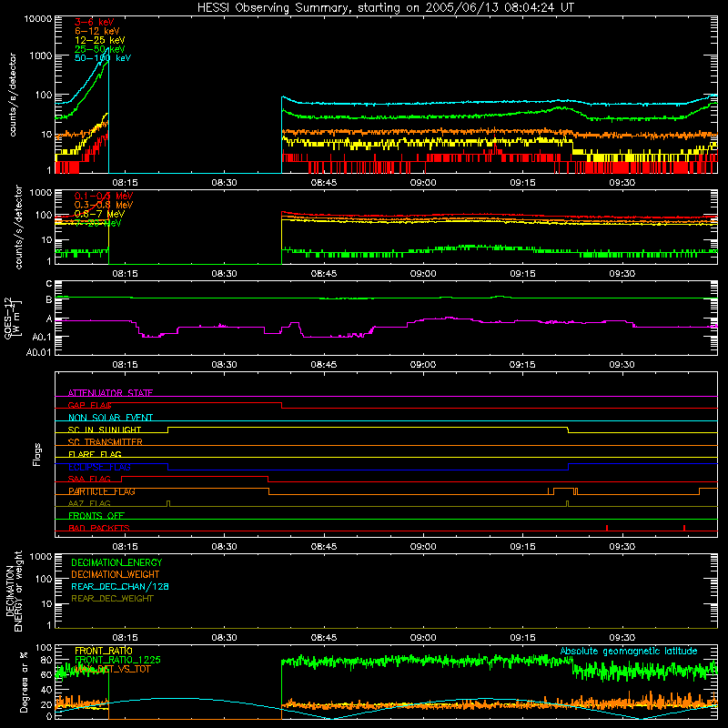Select the 3-6 keV legend label
728x728 pixels.
[x=94, y=22]
